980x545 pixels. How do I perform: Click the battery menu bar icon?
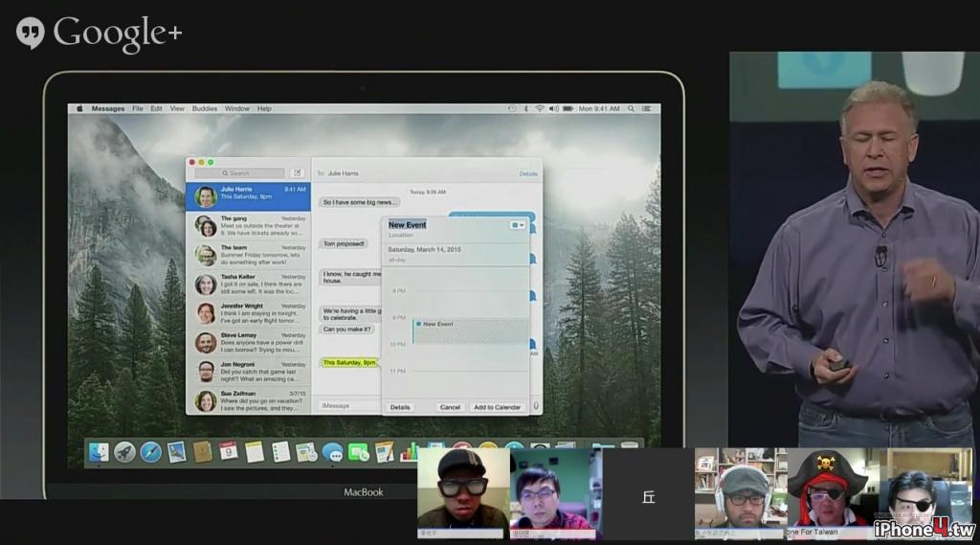point(568,109)
